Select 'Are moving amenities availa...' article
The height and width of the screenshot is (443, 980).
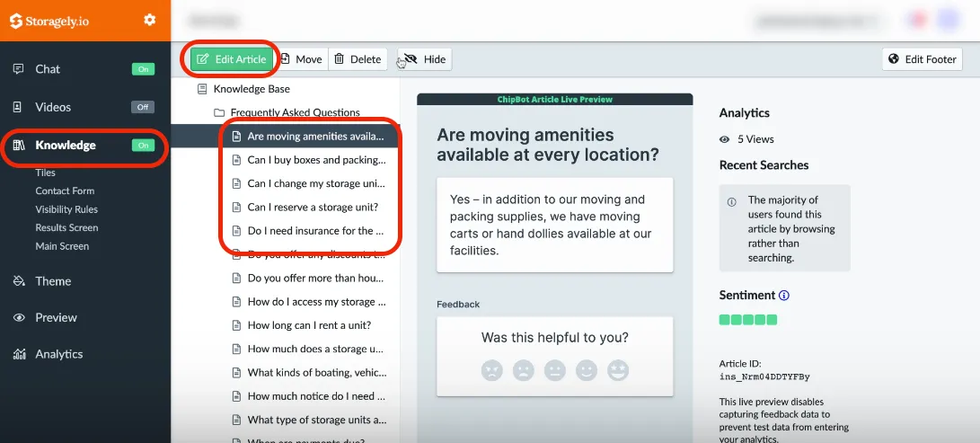285,137
